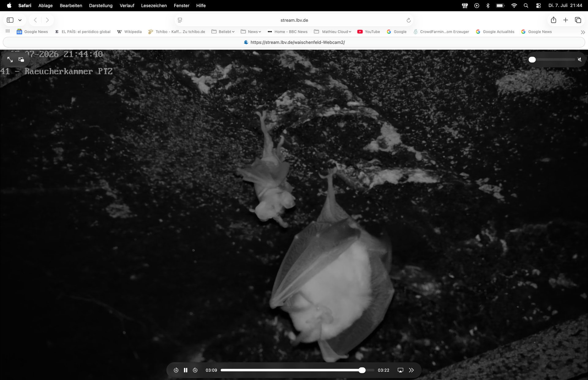Viewport: 588px width, 380px height.
Task: Toggle the Safari sidebar
Action: tap(10, 20)
